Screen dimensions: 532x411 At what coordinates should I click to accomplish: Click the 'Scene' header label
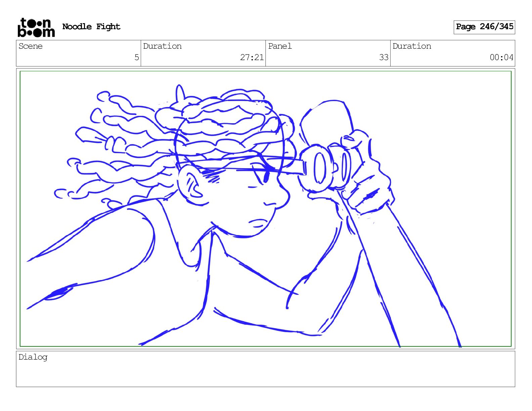[x=31, y=46]
